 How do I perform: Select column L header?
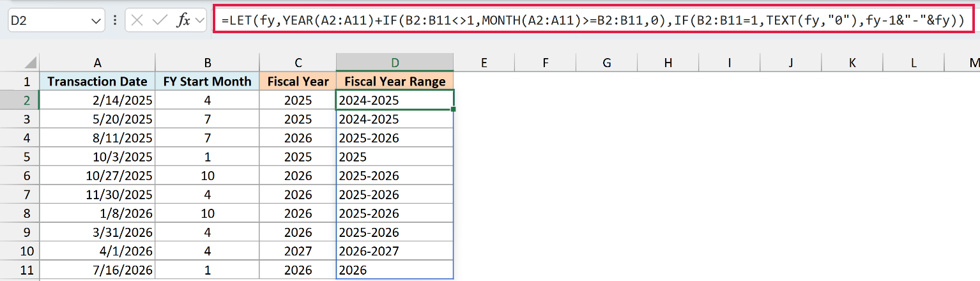point(914,63)
